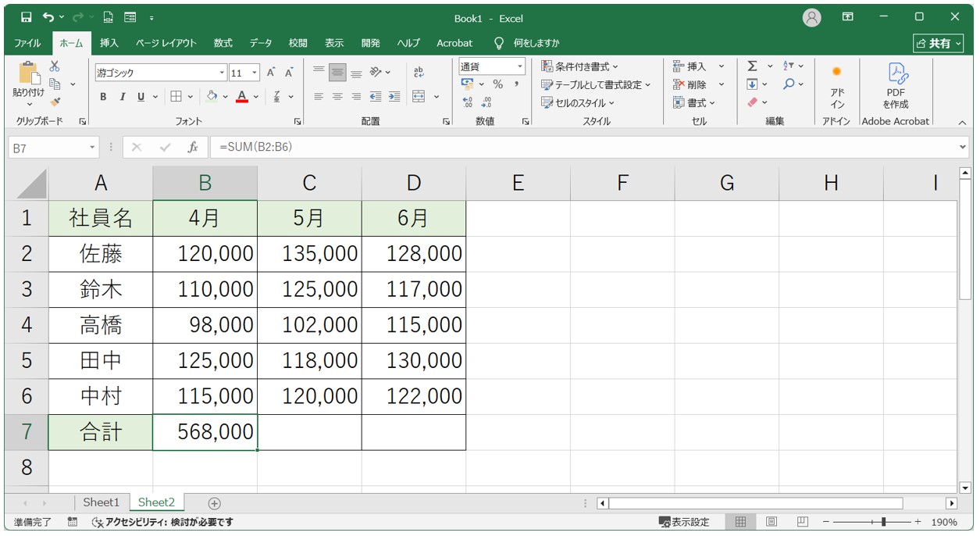Increase indent in alignment group
The width and height of the screenshot is (980, 536).
click(x=394, y=97)
